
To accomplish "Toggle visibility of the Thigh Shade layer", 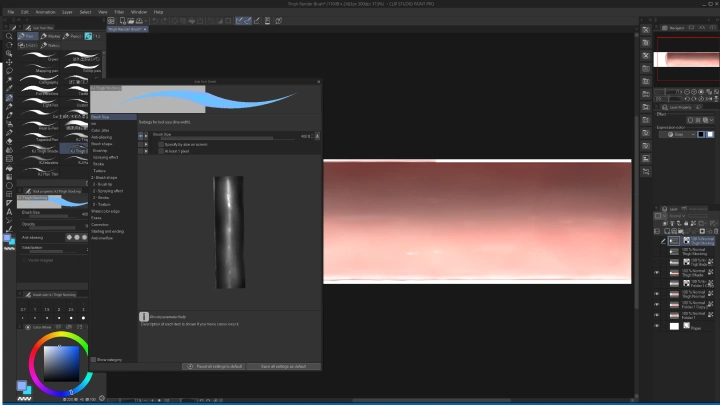I will (x=657, y=273).
